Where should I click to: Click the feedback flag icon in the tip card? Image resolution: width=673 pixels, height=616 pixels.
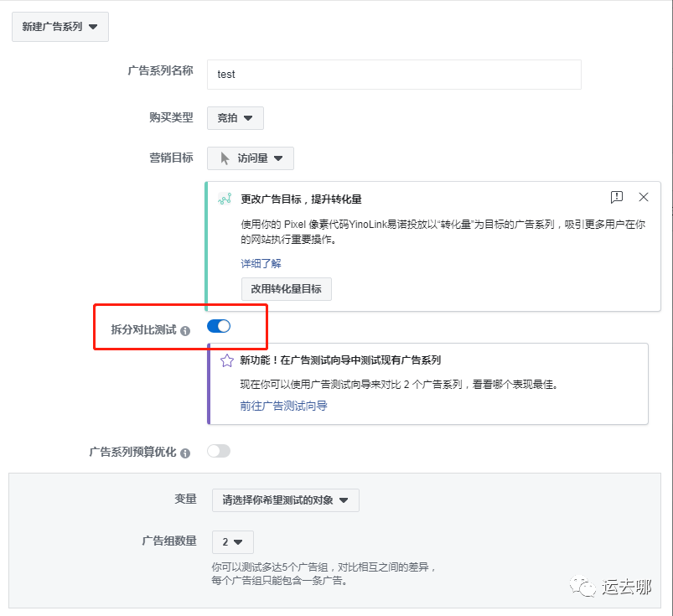616,197
